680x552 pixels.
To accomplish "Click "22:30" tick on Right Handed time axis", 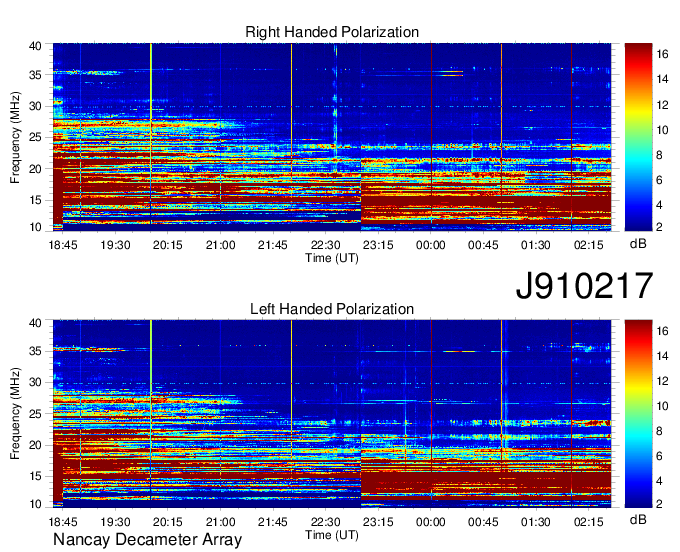I will pos(325,245).
